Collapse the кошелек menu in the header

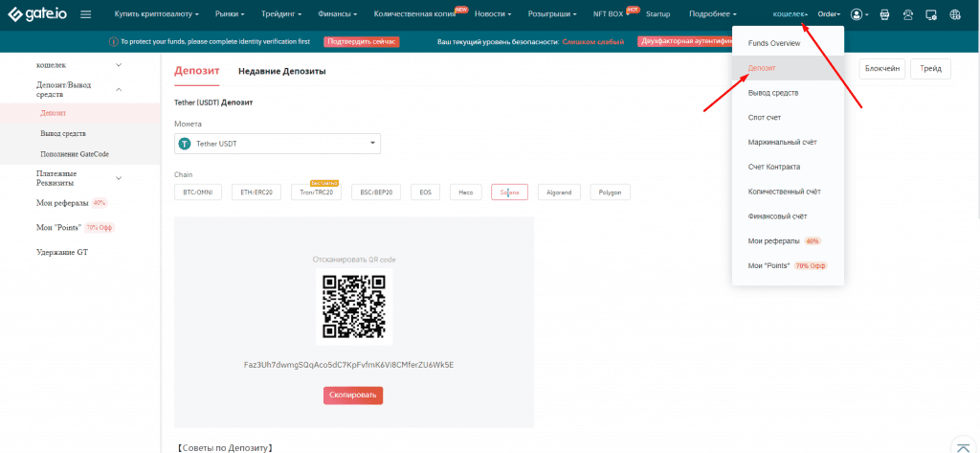(x=790, y=13)
